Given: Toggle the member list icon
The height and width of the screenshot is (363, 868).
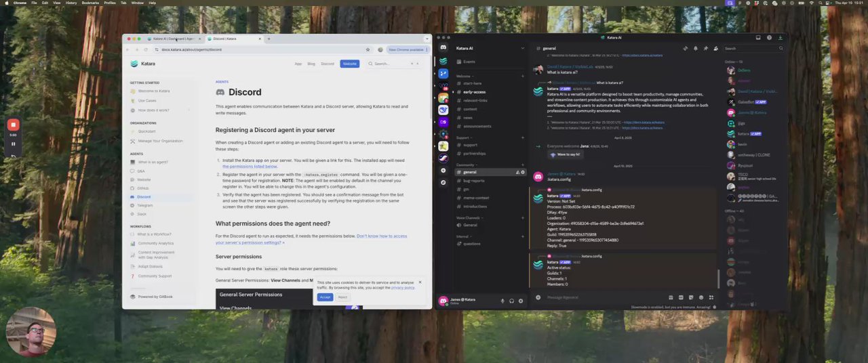Looking at the screenshot, I should 715,49.
